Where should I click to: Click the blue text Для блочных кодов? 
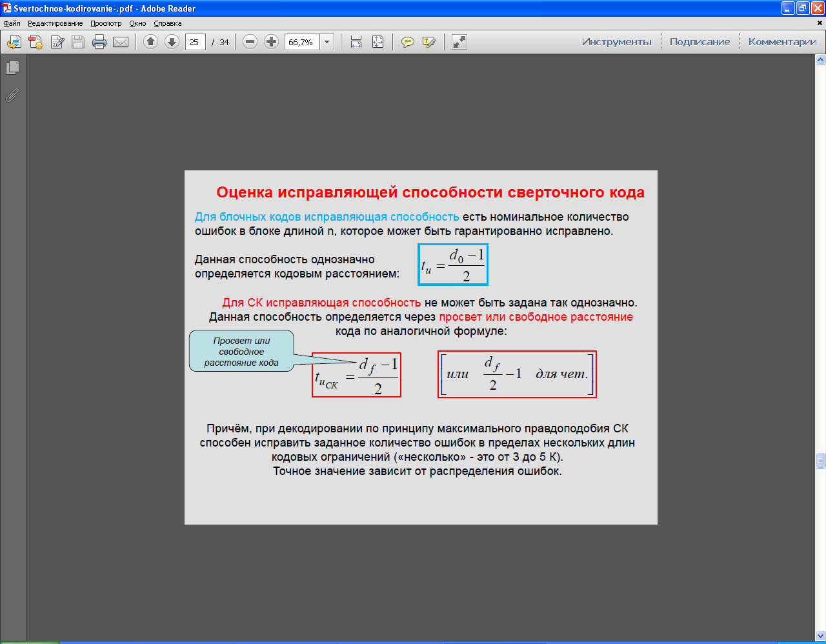327,217
